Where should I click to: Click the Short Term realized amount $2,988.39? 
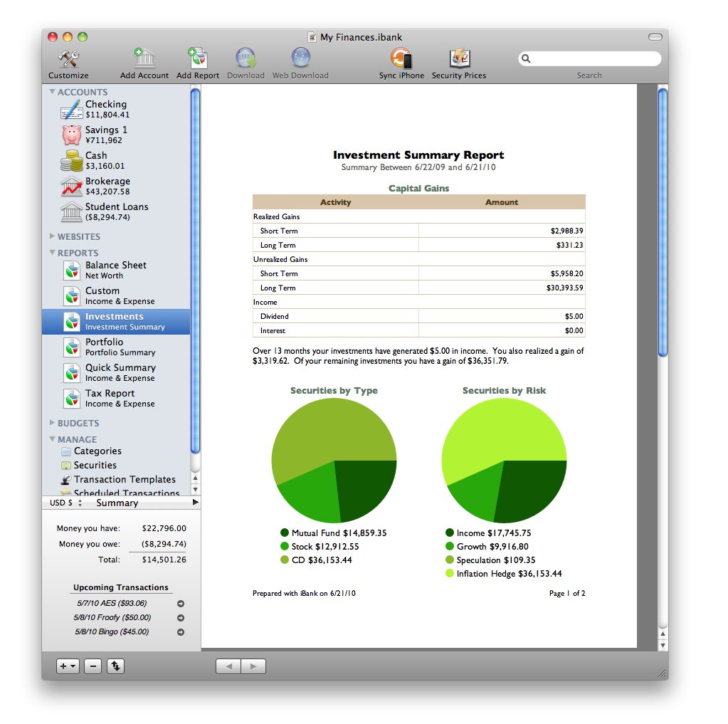[567, 231]
